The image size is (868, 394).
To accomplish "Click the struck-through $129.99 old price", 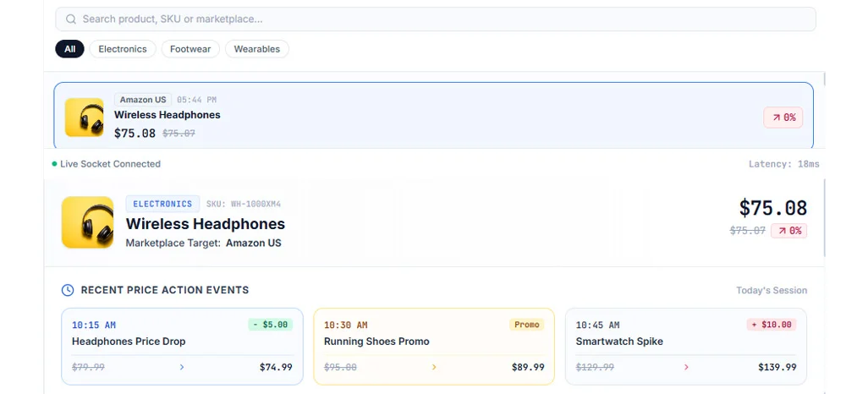I will (x=595, y=368).
